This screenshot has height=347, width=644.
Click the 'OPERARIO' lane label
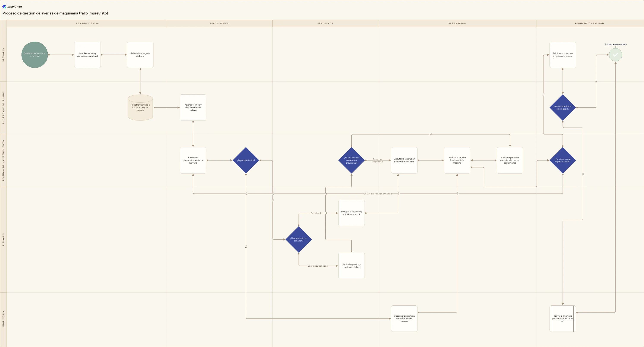[x=3, y=55]
